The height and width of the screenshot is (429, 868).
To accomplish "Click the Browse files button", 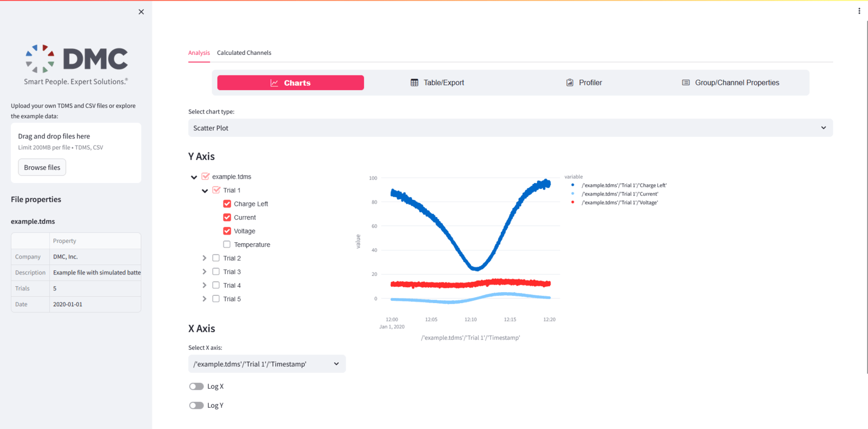I will click(42, 167).
